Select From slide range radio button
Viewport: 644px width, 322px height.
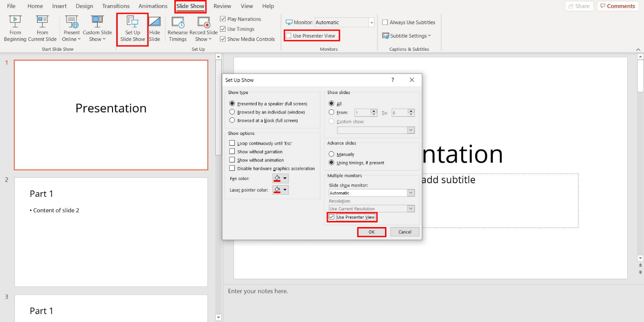click(332, 112)
